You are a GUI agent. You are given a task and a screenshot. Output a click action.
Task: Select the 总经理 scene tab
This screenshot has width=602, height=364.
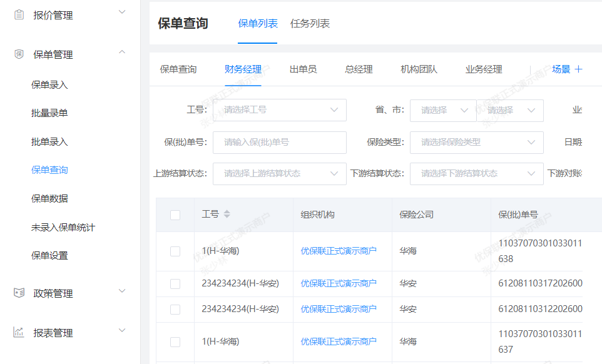tap(359, 69)
